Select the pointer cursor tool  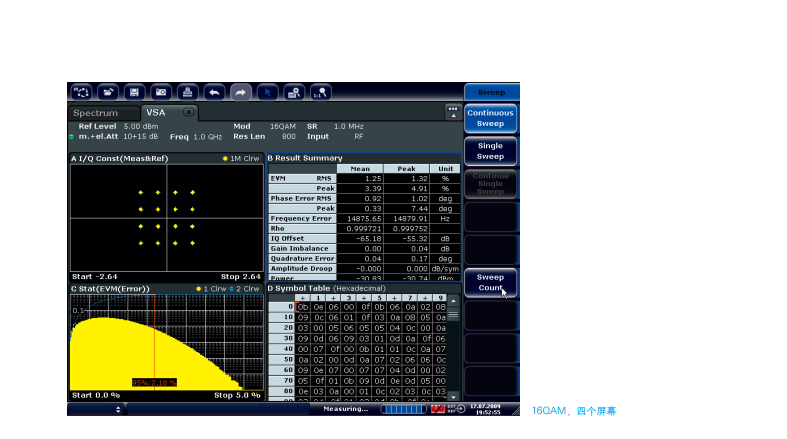[x=267, y=92]
